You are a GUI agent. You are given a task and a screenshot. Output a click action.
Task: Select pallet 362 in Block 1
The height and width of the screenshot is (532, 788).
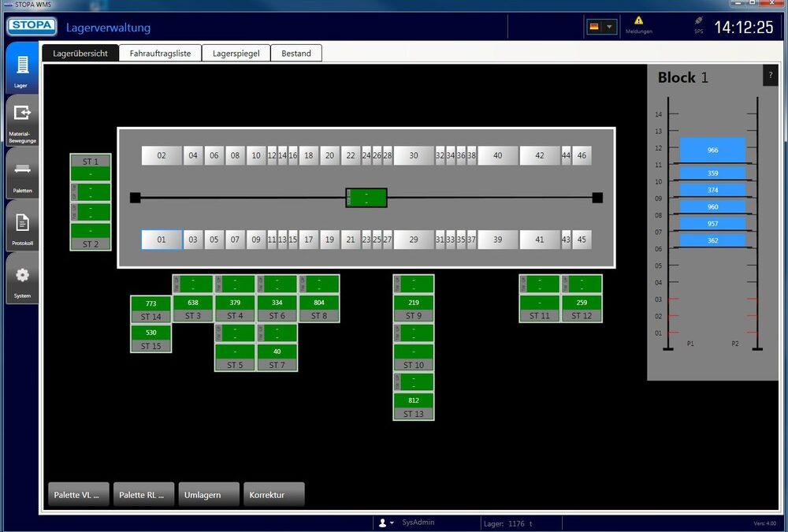712,240
